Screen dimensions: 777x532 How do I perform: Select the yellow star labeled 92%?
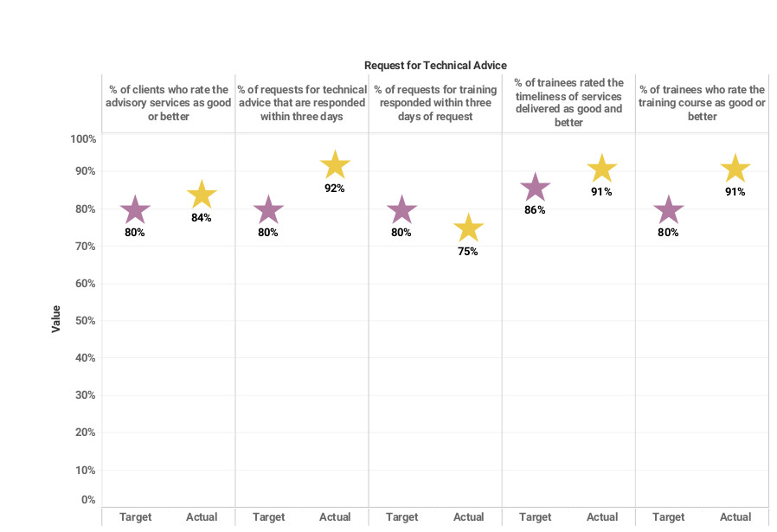point(335,164)
